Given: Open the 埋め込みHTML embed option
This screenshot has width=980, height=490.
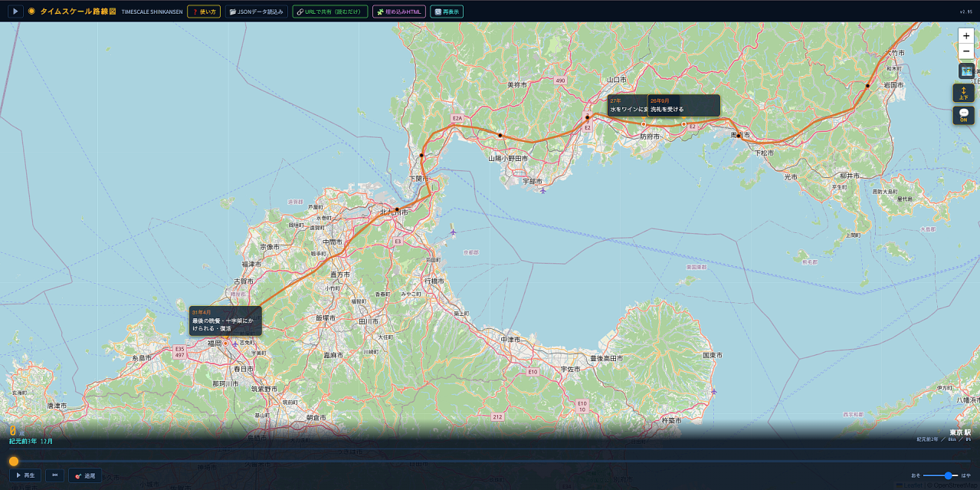Looking at the screenshot, I should [x=399, y=12].
